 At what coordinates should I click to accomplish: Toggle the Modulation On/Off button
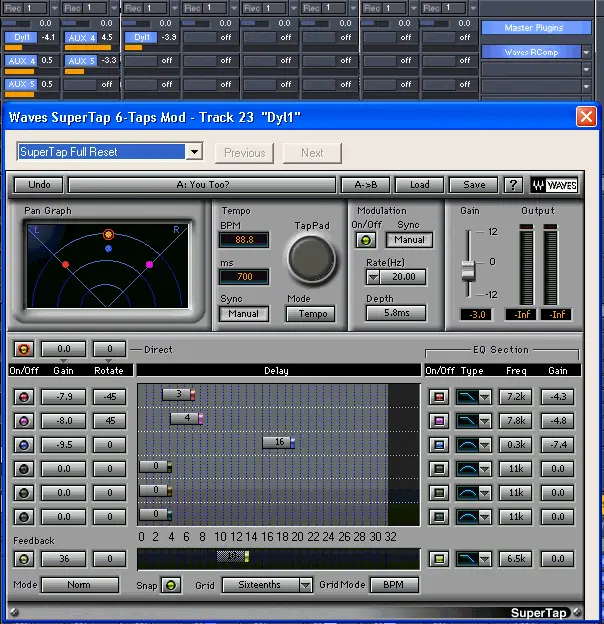[x=366, y=240]
